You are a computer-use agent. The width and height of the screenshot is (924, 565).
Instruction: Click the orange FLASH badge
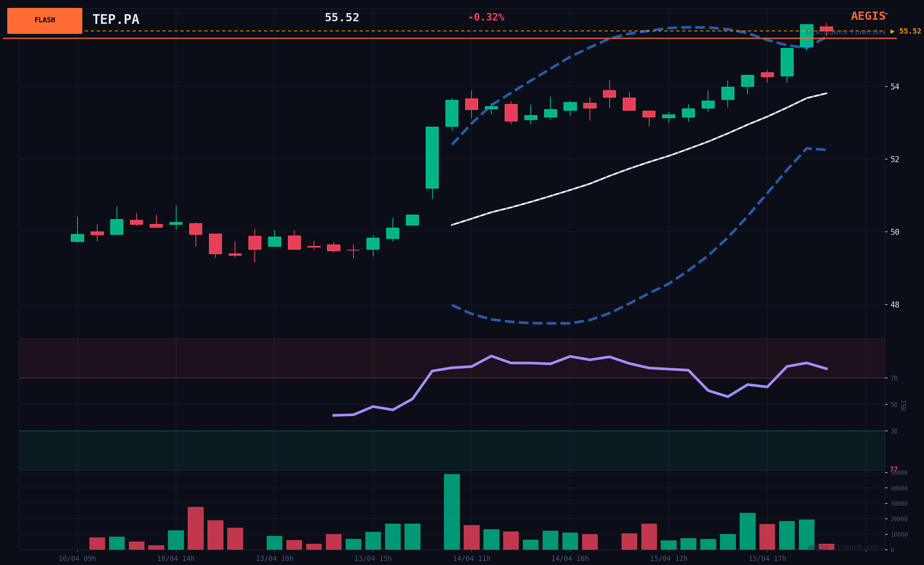coord(45,20)
